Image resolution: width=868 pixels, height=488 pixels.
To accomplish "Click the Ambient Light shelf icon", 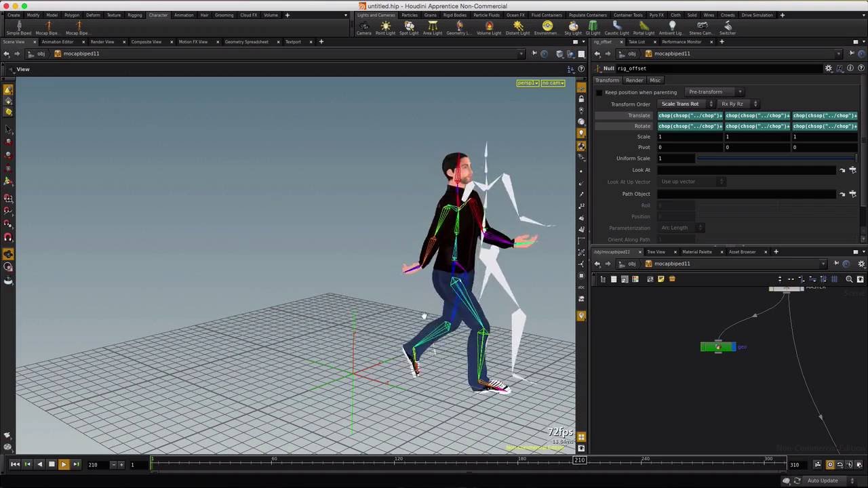I will (x=672, y=28).
